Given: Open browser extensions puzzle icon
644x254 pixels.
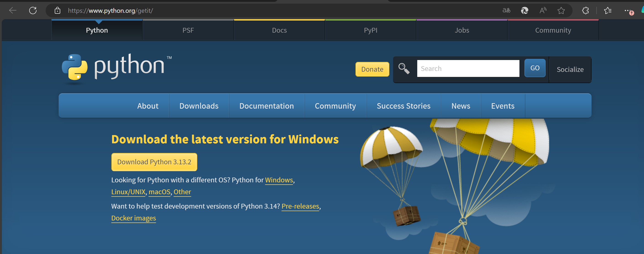Looking at the screenshot, I should coord(586,10).
